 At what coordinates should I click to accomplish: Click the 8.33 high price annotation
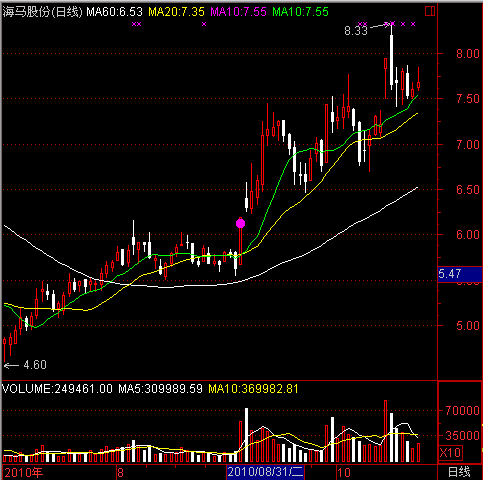[356, 31]
